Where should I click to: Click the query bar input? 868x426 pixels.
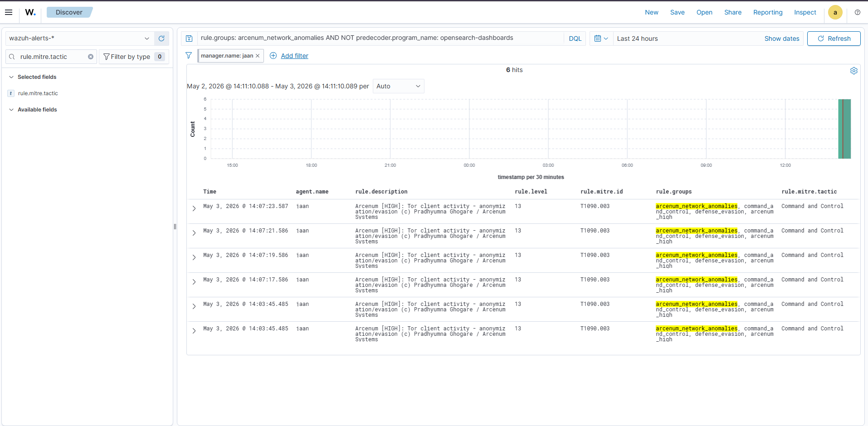point(380,38)
